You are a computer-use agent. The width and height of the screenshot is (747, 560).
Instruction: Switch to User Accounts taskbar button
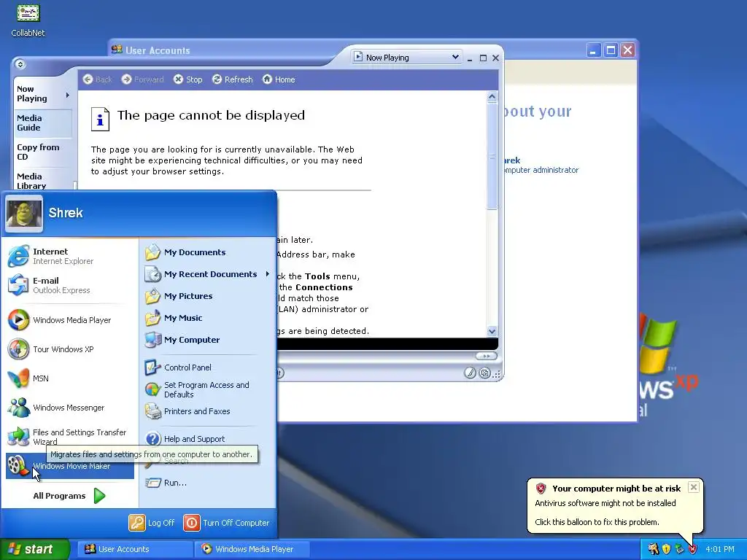click(x=135, y=549)
